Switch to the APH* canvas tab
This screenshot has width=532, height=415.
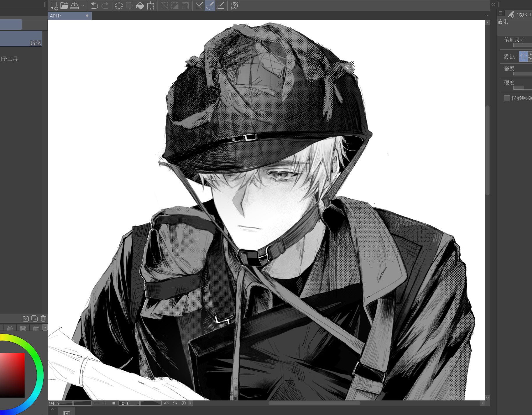pos(70,16)
